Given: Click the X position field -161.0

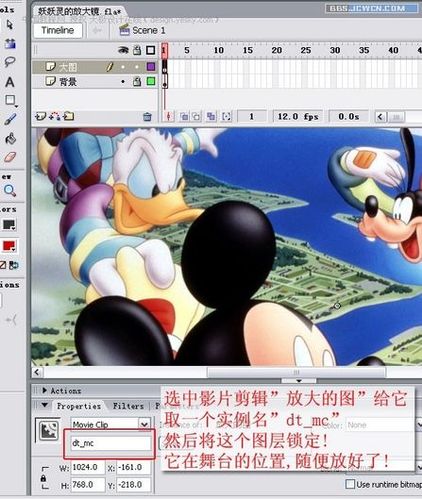Looking at the screenshot, I should [133, 467].
